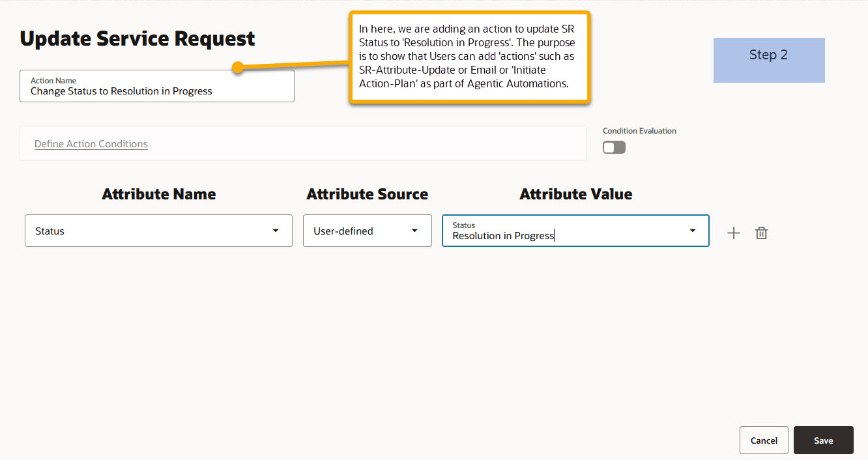The height and width of the screenshot is (460, 868).
Task: Expand the Attribute Source User-defined dropdown
Action: [x=414, y=230]
